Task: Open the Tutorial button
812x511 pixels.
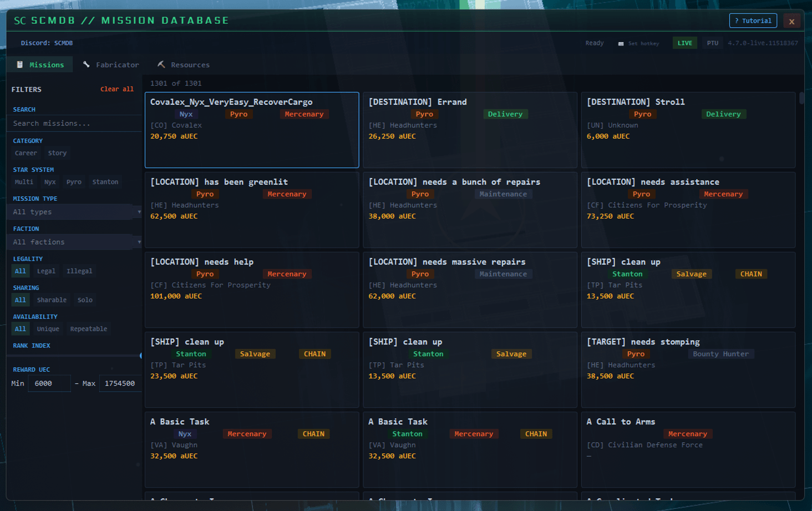Action: 753,21
